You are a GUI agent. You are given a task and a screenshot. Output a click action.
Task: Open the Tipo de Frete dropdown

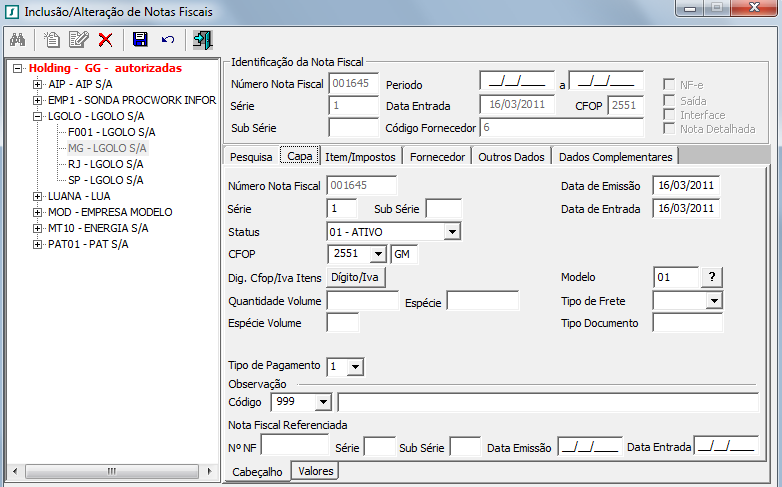[713, 300]
